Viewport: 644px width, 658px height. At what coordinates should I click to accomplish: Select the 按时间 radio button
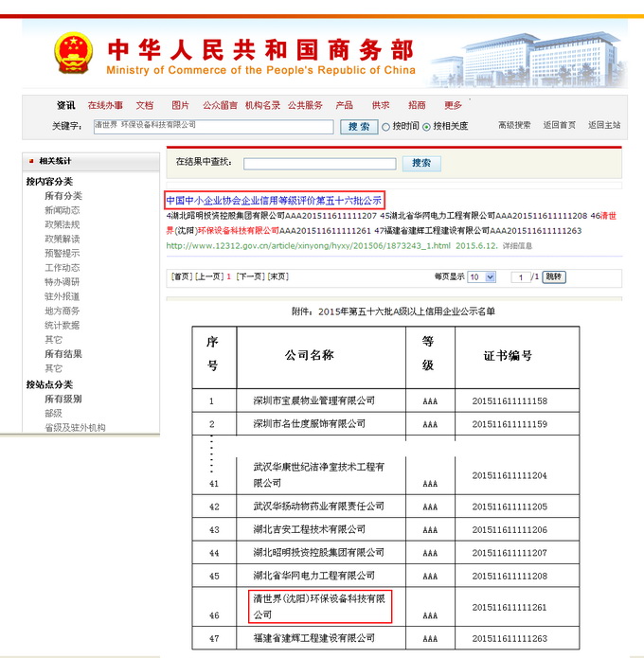point(385,127)
